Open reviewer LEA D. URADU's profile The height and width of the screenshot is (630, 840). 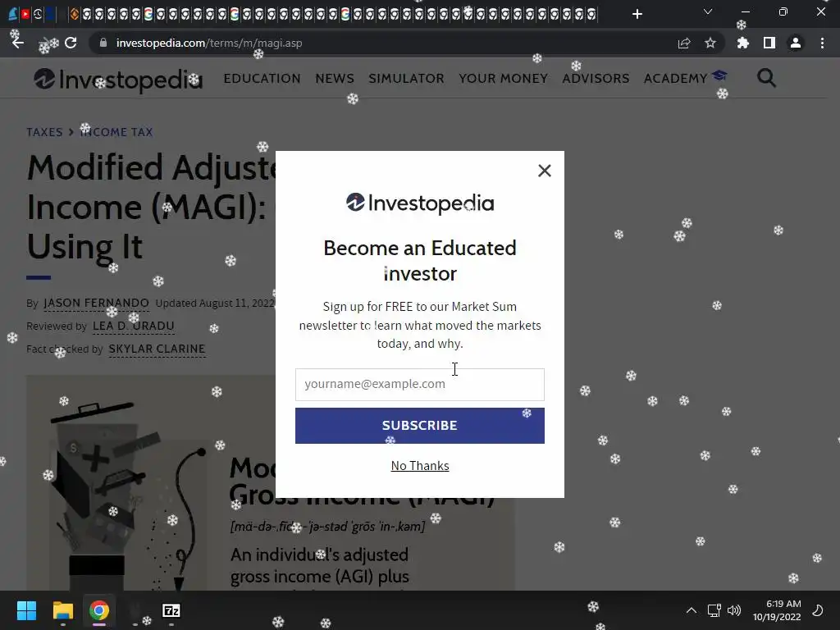tap(134, 326)
